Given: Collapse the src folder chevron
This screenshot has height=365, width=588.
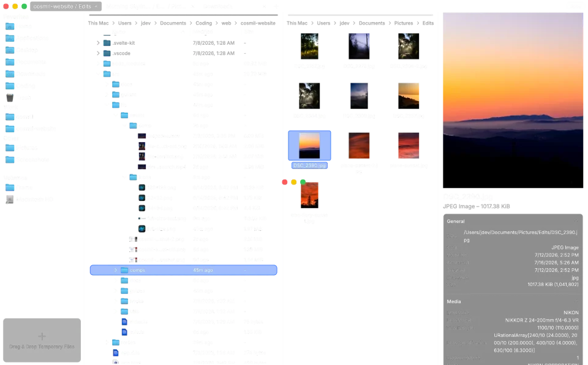Looking at the screenshot, I should point(98,74).
